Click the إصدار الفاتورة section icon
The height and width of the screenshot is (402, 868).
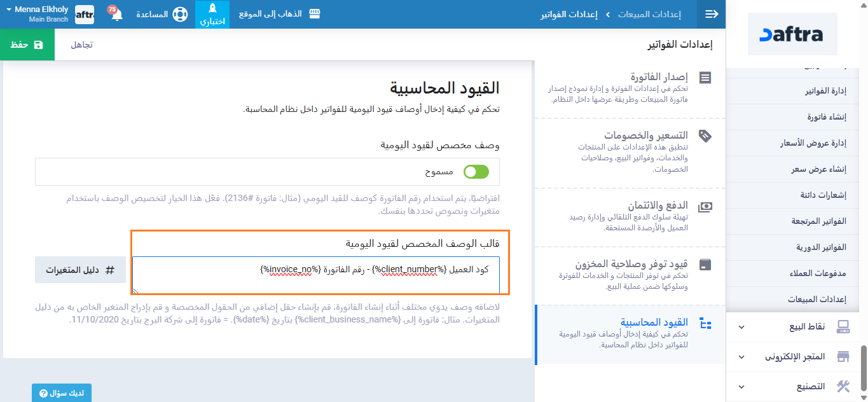click(705, 78)
